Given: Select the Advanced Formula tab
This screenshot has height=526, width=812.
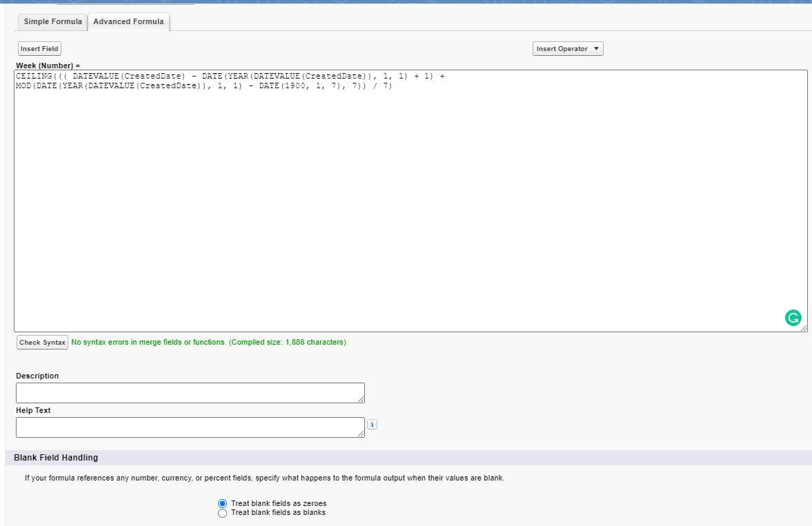Looking at the screenshot, I should coord(128,21).
